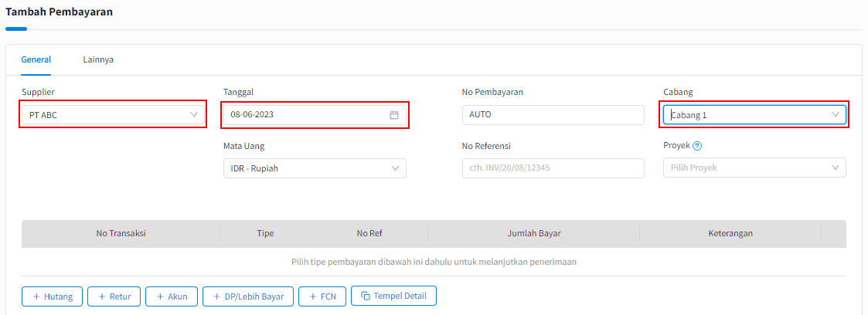The image size is (868, 315).
Task: Click the Tempel Detail button
Action: pos(393,296)
